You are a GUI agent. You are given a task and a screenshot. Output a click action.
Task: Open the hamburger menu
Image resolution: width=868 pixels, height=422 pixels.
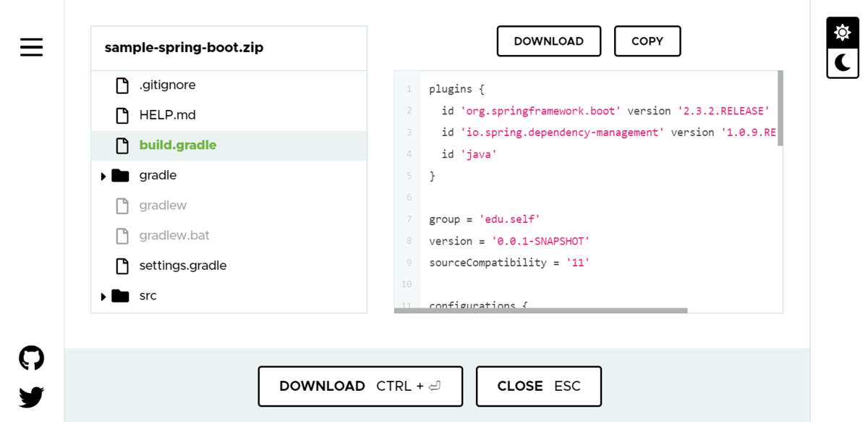click(31, 47)
